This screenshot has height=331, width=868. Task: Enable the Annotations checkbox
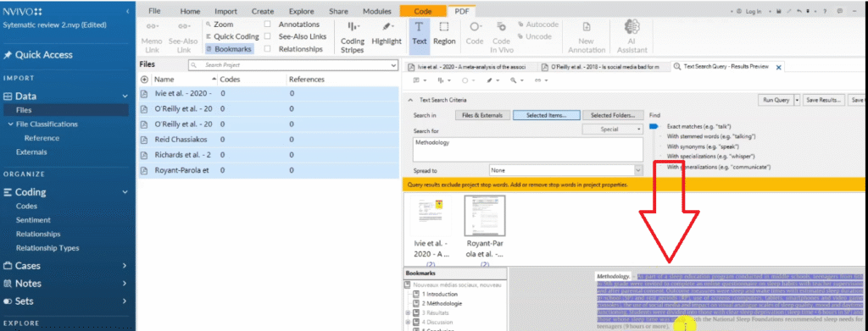pyautogui.click(x=267, y=25)
